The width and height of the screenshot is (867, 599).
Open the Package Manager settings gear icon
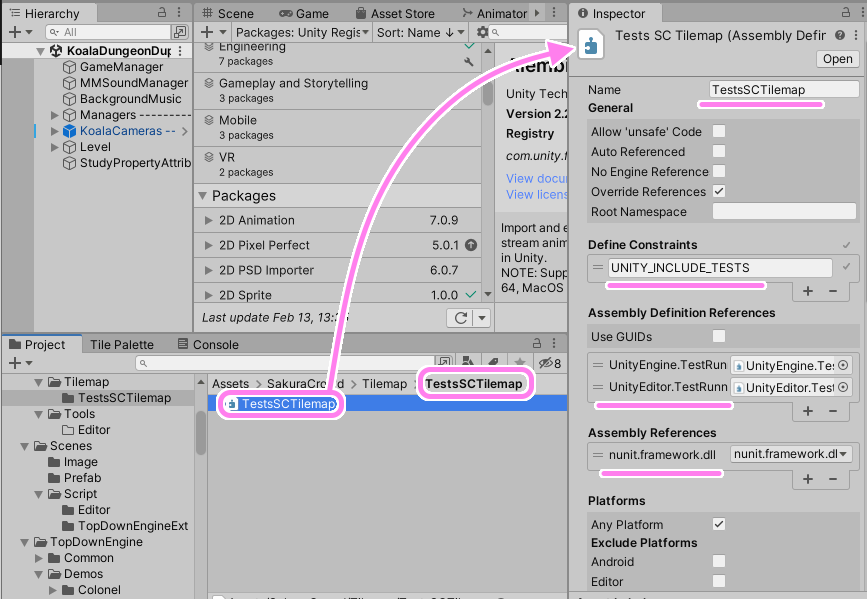click(481, 32)
